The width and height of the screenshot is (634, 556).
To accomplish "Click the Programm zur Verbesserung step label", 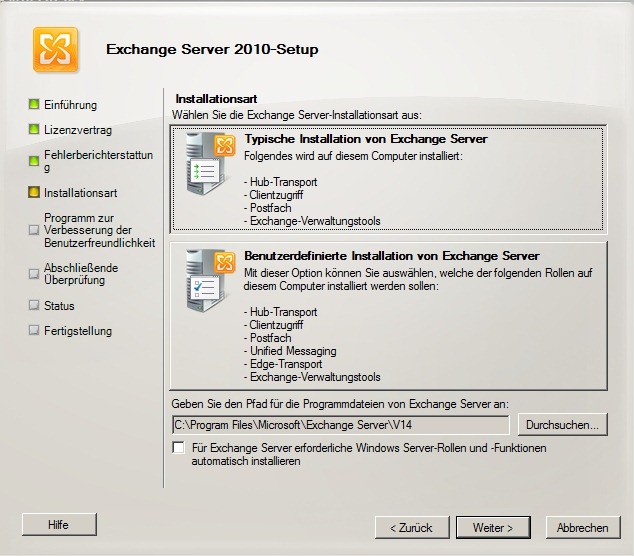I will click(99, 229).
